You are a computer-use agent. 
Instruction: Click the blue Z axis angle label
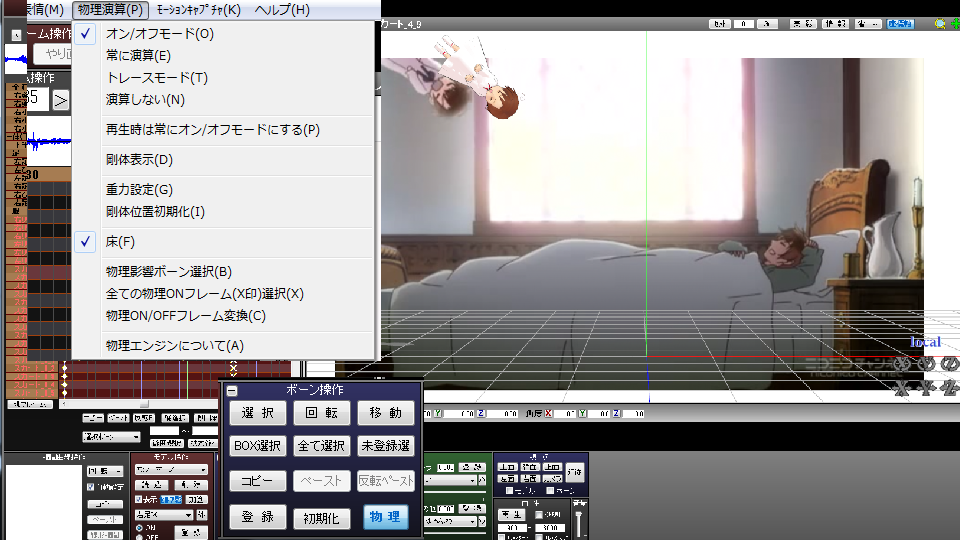pyautogui.click(x=616, y=414)
